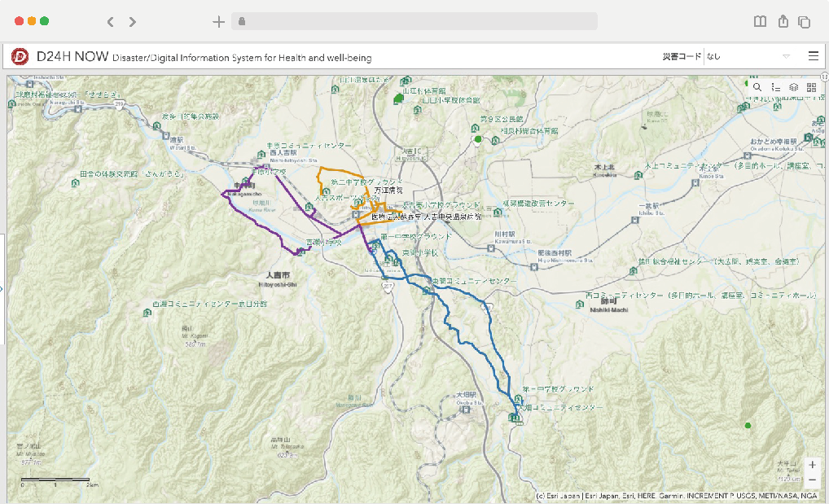Screen dimensions: 829x504
Task: Click the Esri Japan attribution link
Action: 561,496
